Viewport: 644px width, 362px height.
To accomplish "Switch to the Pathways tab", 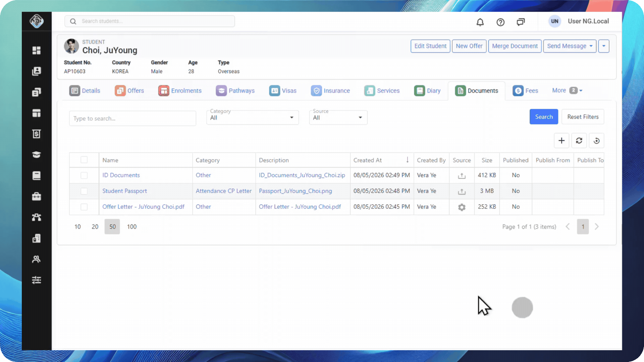I will click(x=235, y=90).
